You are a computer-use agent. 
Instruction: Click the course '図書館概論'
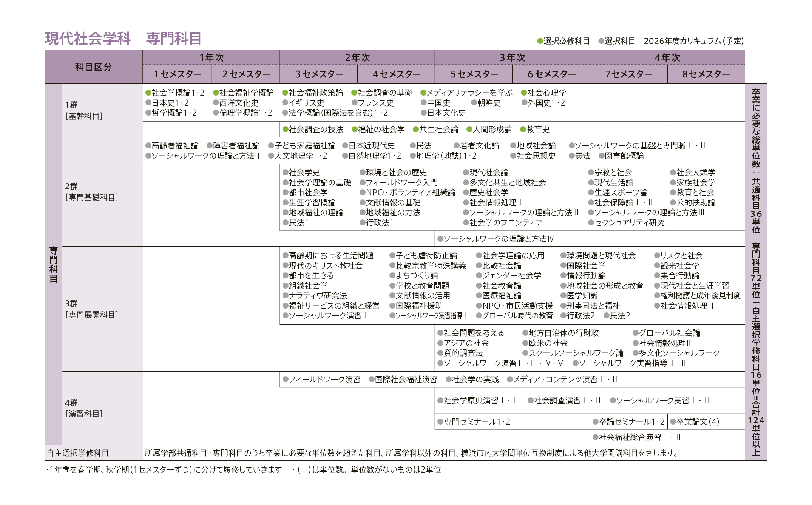click(621, 156)
